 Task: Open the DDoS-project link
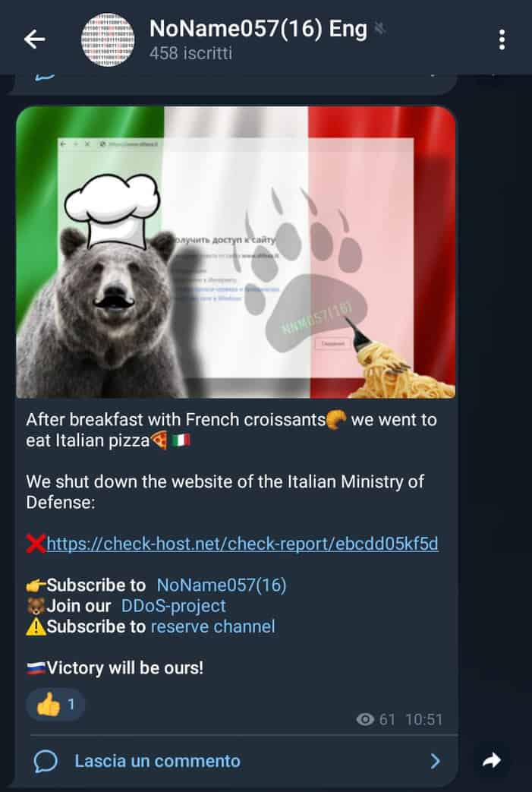[x=174, y=606]
